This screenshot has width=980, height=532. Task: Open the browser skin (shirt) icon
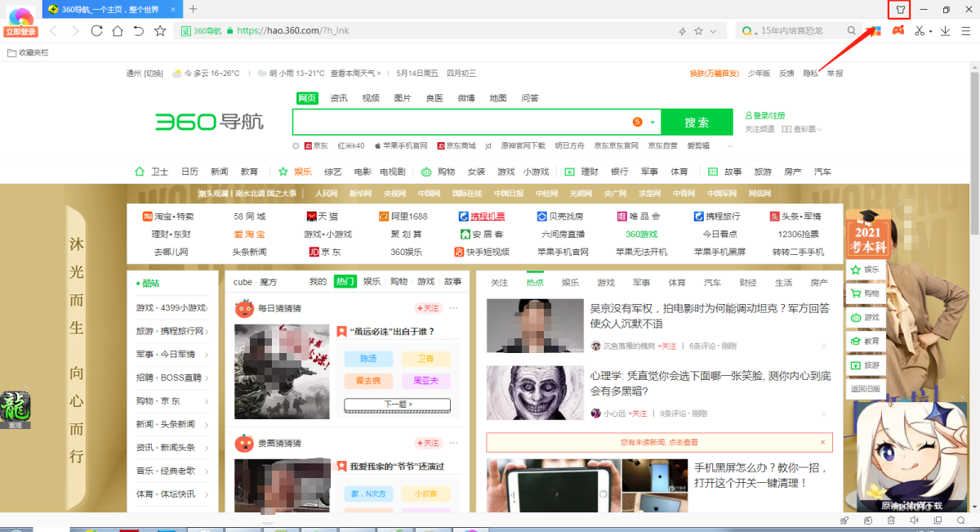coord(899,10)
